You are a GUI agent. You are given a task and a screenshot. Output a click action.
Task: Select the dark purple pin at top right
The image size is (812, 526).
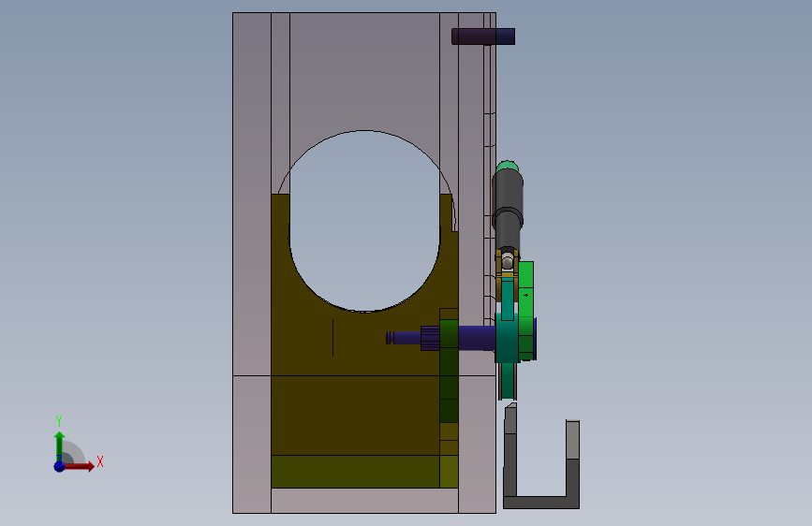coord(483,37)
